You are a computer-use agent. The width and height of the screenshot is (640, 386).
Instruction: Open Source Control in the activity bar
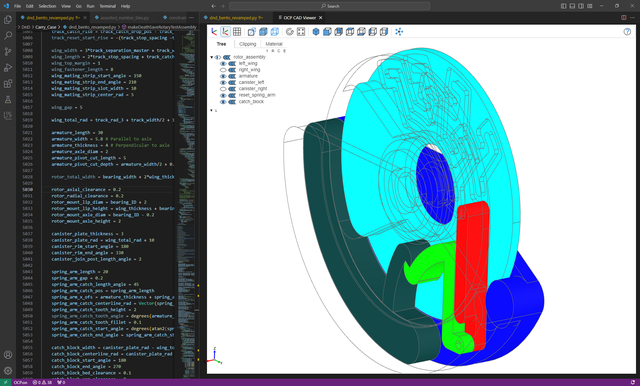(8, 51)
